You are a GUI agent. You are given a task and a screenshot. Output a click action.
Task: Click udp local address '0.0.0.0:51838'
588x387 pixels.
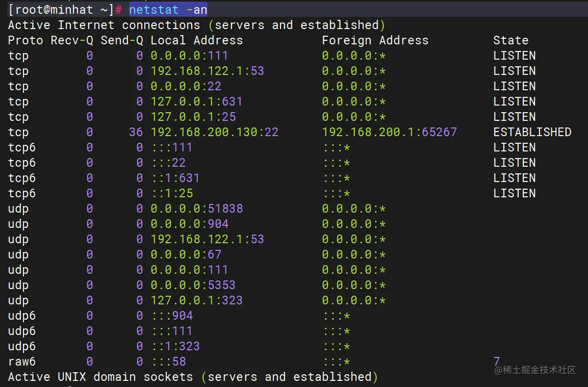point(196,209)
